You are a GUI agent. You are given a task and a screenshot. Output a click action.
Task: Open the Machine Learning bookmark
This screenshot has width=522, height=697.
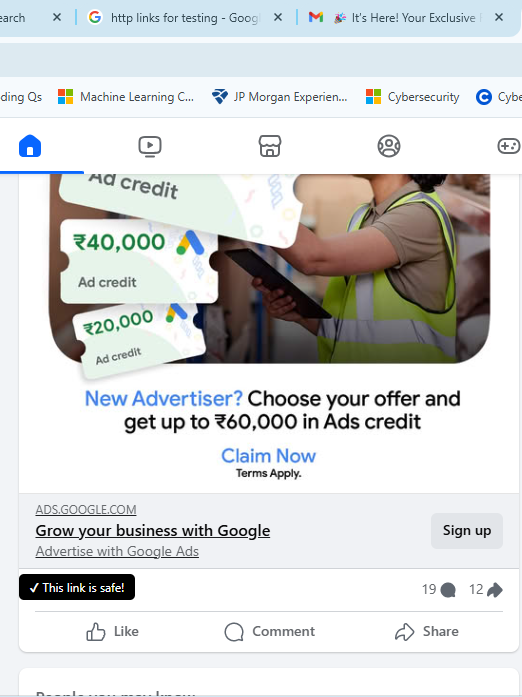pos(126,96)
